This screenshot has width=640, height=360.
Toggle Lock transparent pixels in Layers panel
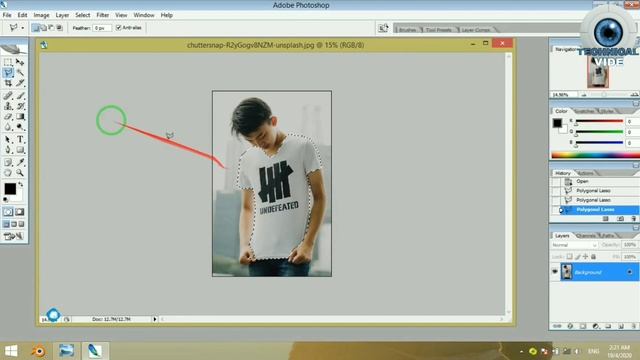569,257
